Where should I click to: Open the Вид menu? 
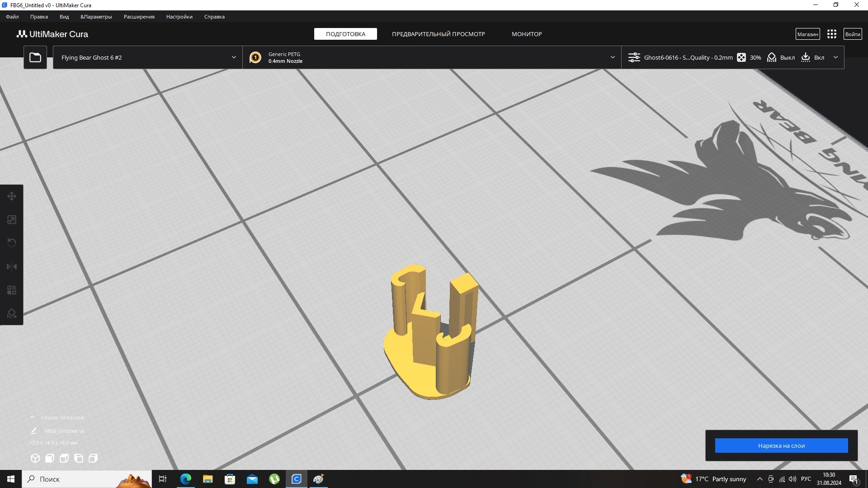[64, 17]
